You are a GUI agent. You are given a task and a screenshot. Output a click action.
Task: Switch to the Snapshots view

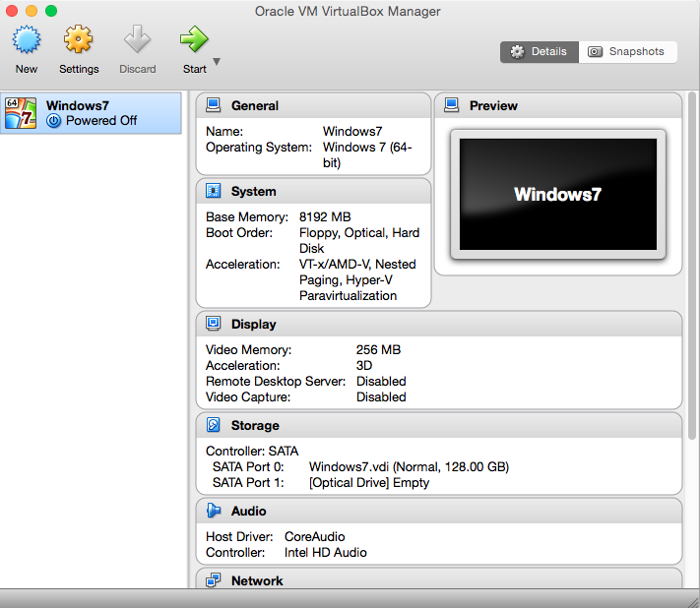coord(627,52)
